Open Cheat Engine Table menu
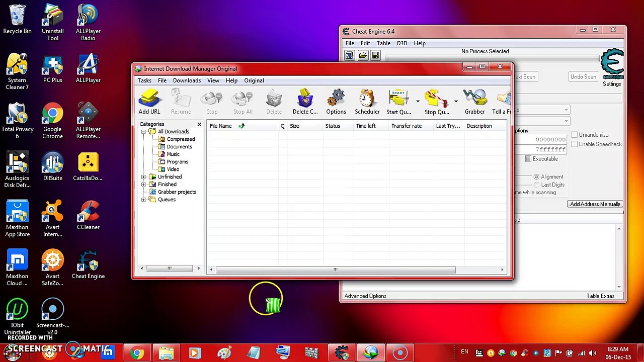 (383, 43)
